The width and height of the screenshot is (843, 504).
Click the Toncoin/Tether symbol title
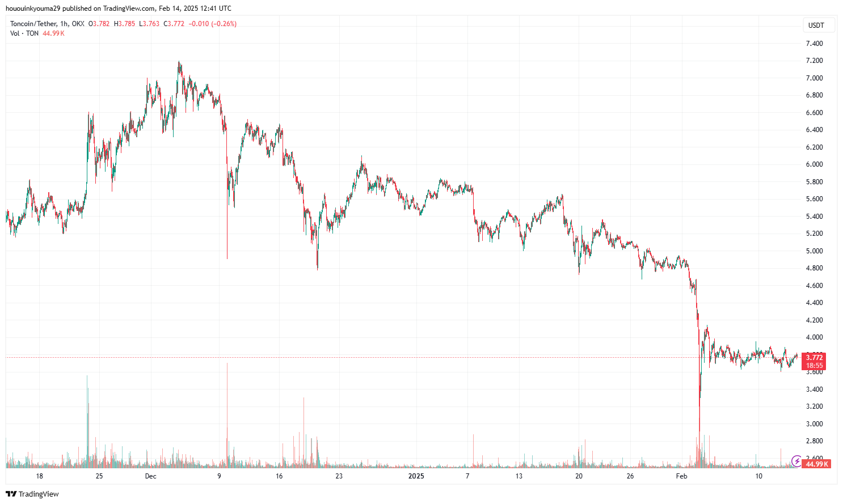pos(33,24)
